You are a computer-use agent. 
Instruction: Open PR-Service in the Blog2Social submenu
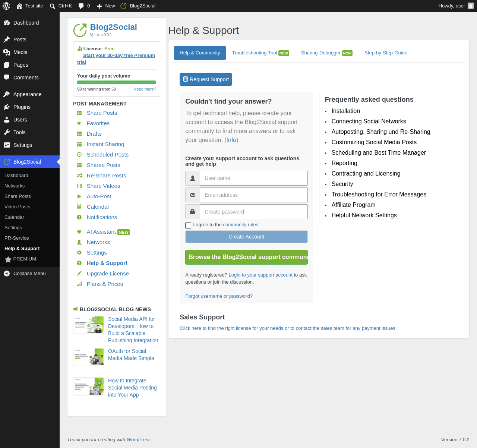coord(16,238)
